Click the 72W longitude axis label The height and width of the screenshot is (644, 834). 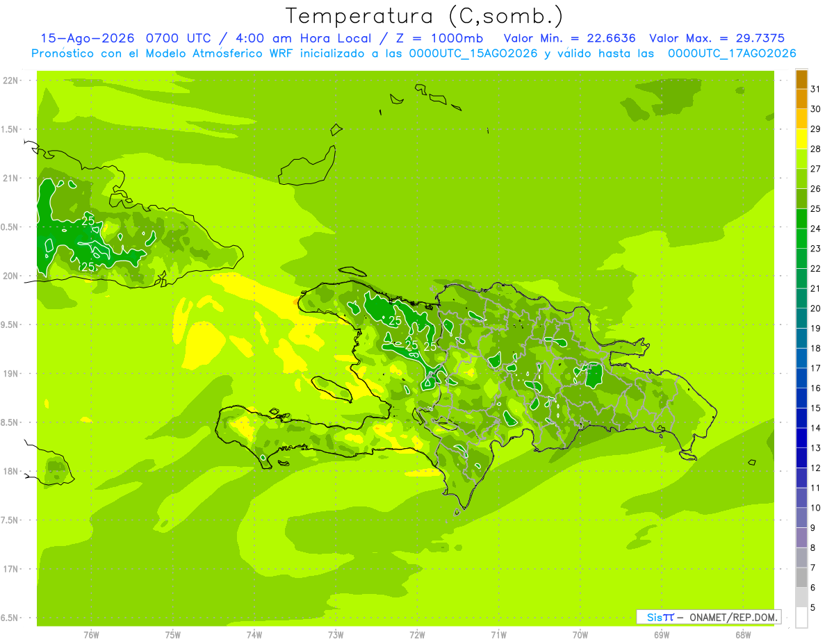pyautogui.click(x=417, y=634)
